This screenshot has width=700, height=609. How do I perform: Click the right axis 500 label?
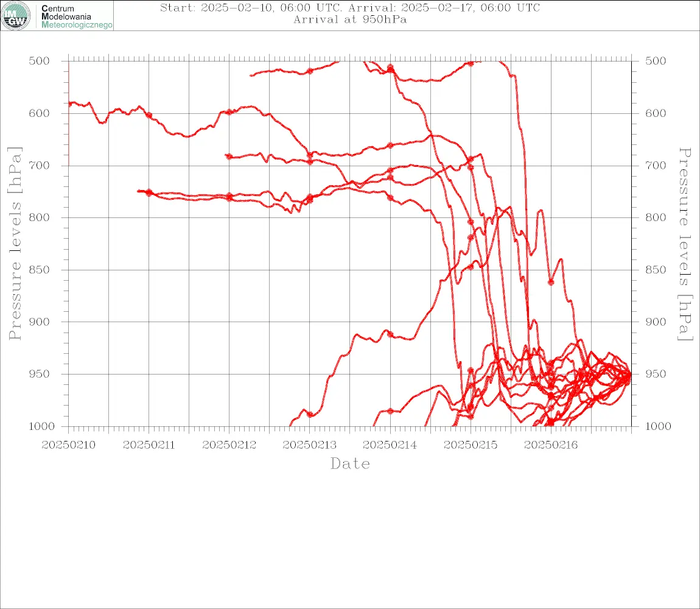click(x=656, y=61)
